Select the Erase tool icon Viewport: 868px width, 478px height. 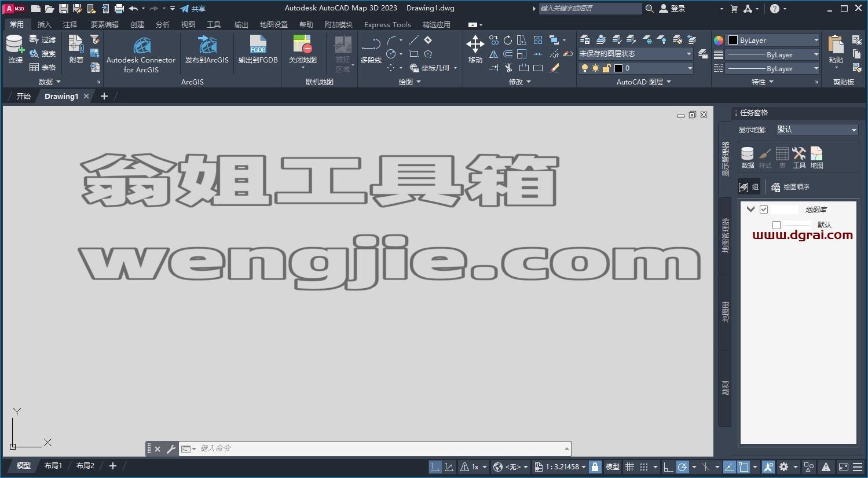(x=554, y=68)
